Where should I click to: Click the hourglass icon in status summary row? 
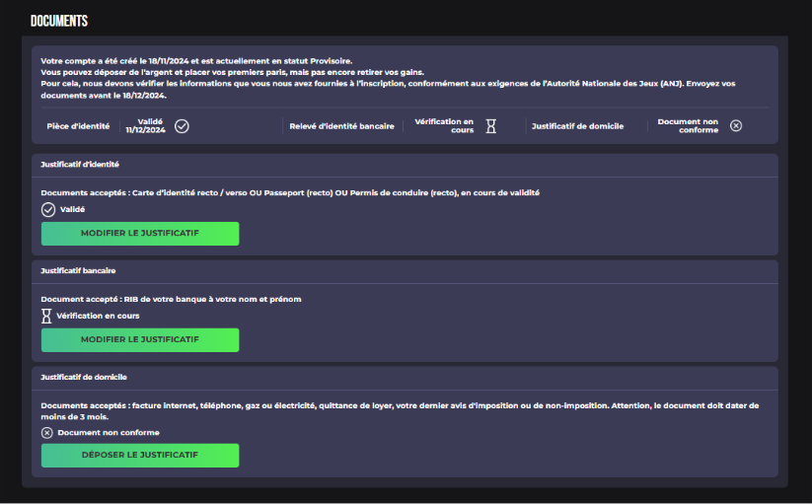tap(490, 125)
